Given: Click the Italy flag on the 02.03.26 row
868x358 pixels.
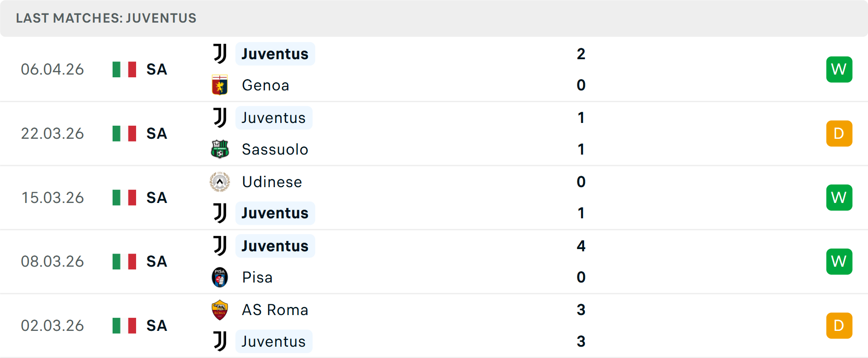Looking at the screenshot, I should (124, 325).
